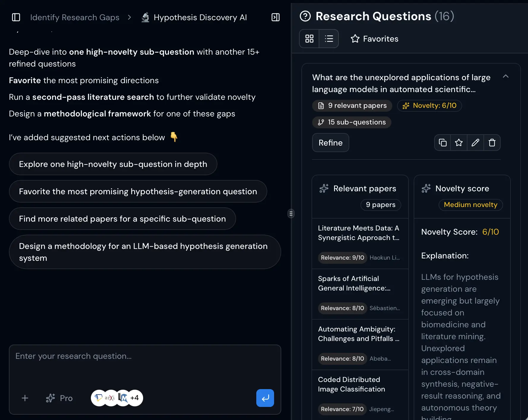The height and width of the screenshot is (420, 528).
Task: Open the 9 relevant papers badge
Action: (352, 105)
